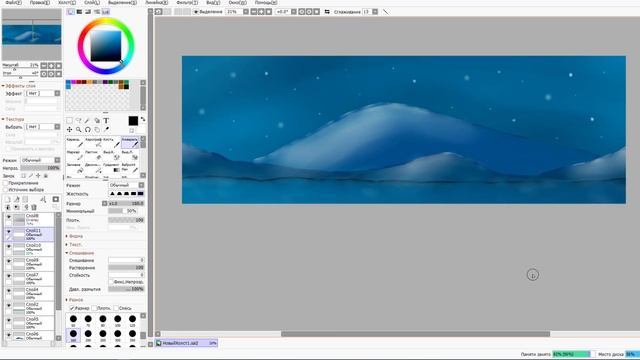640x360 pixels.
Task: Collapse the Разное section
Action: click(x=75, y=300)
